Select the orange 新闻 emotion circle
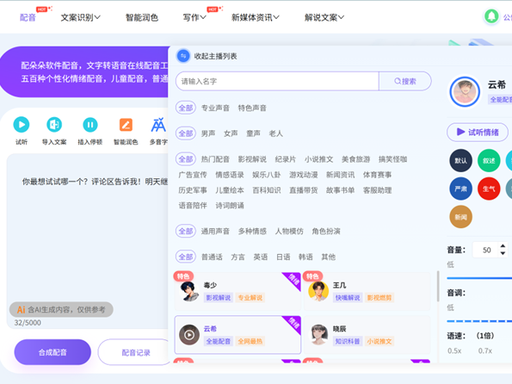 coord(461,217)
